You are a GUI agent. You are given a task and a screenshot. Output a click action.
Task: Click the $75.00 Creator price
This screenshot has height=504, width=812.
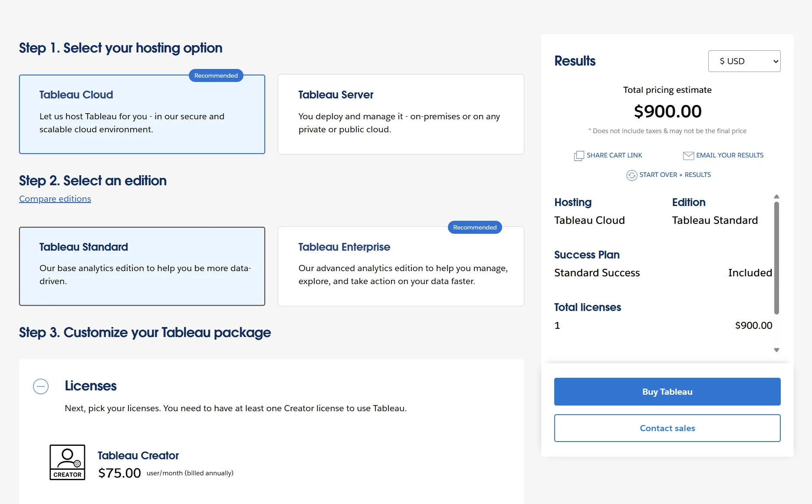(x=119, y=473)
